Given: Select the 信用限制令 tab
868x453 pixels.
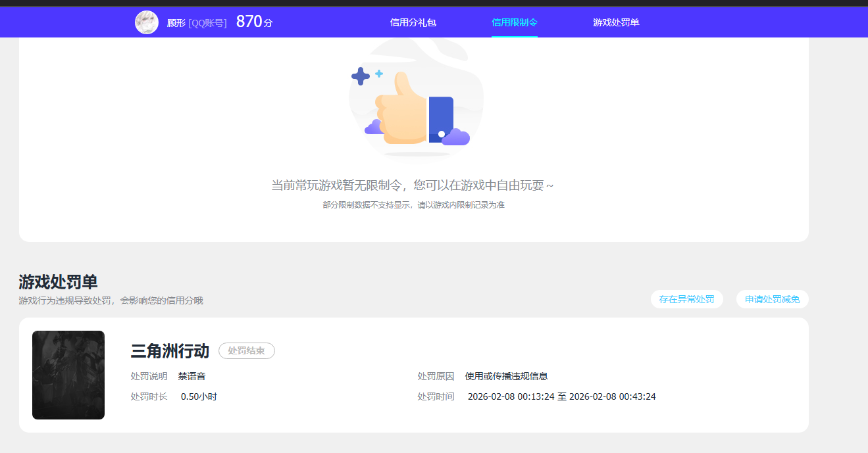Looking at the screenshot, I should (x=515, y=22).
